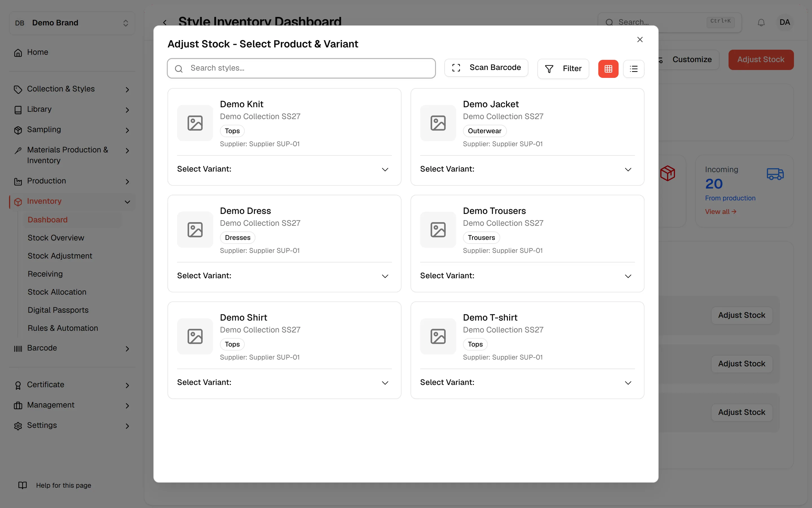
Task: Expand Materials Production & Inventory menu
Action: (x=72, y=155)
